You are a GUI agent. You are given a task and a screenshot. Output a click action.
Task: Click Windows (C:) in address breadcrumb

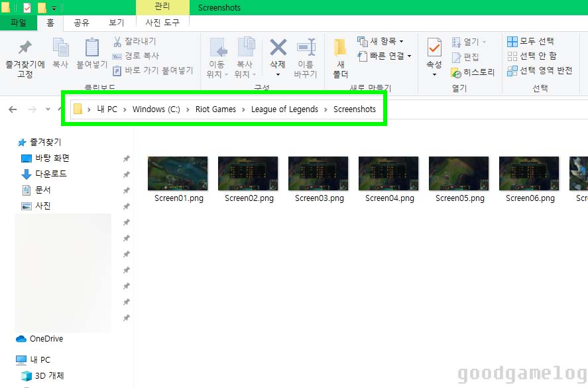pyautogui.click(x=156, y=109)
